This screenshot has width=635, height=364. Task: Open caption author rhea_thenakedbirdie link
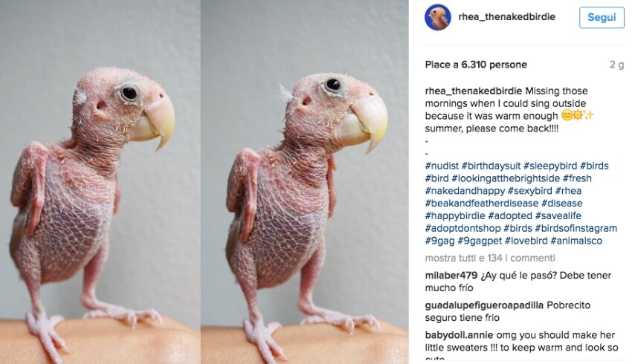[x=474, y=91]
